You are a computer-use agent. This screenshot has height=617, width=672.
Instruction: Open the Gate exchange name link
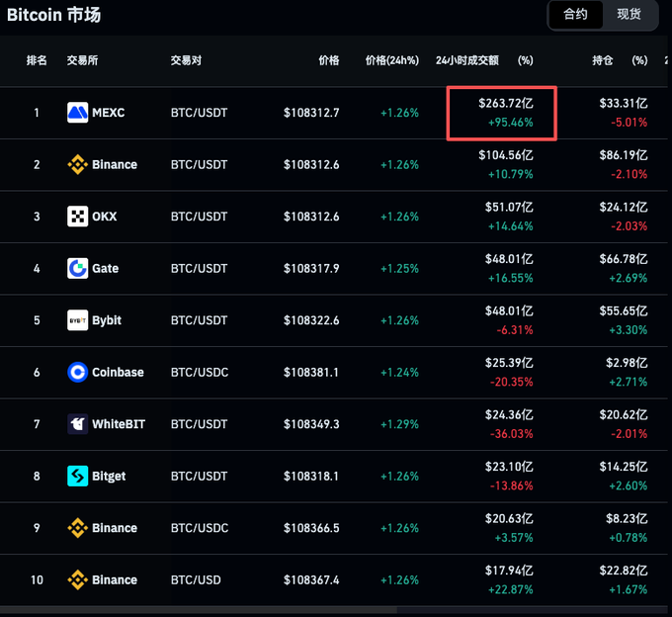click(106, 268)
